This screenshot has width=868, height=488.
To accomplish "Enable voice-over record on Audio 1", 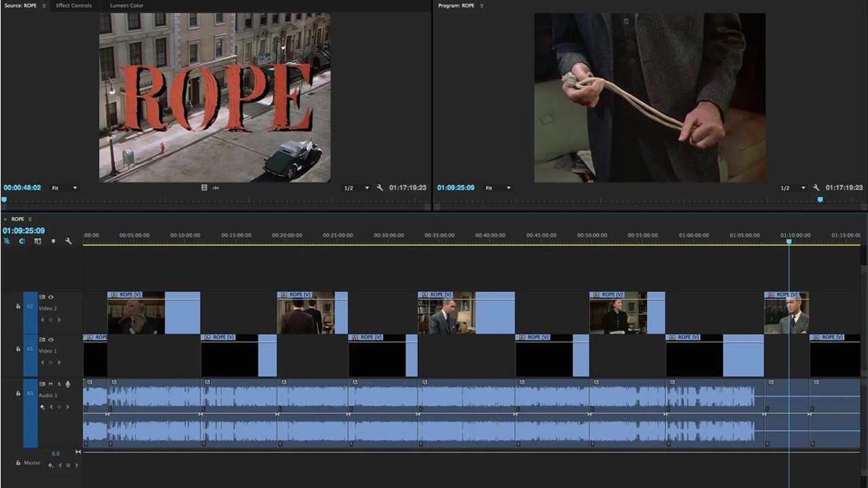I will tap(68, 384).
